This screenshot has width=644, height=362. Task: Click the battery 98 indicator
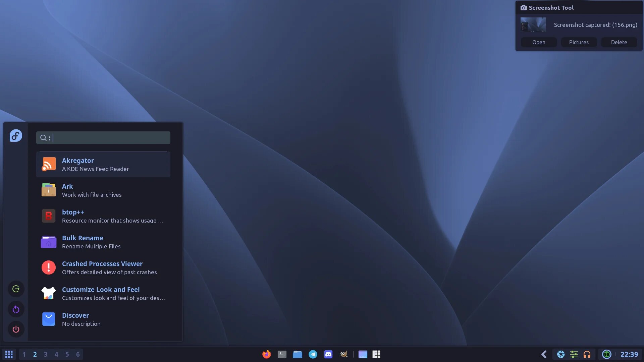(607, 354)
